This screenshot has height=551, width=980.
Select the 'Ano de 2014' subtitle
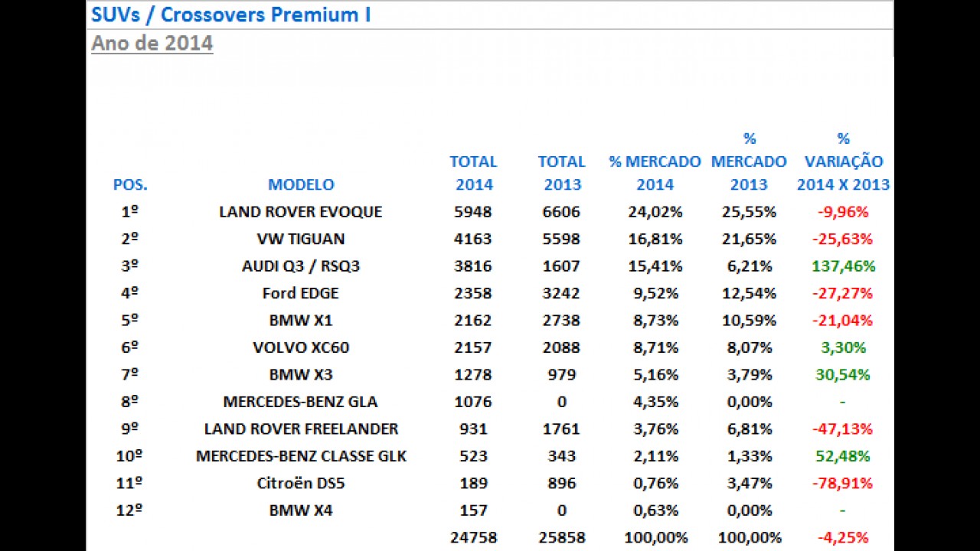coord(152,43)
